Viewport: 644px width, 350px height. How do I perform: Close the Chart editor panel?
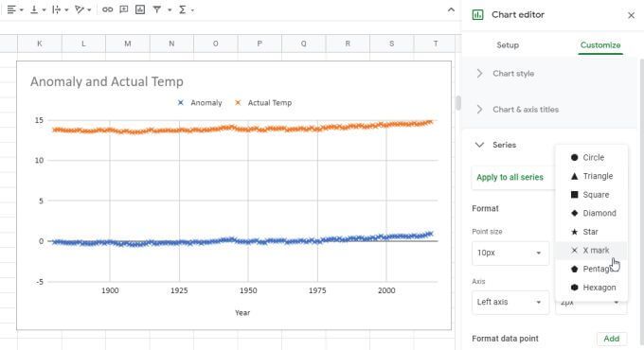632,15
